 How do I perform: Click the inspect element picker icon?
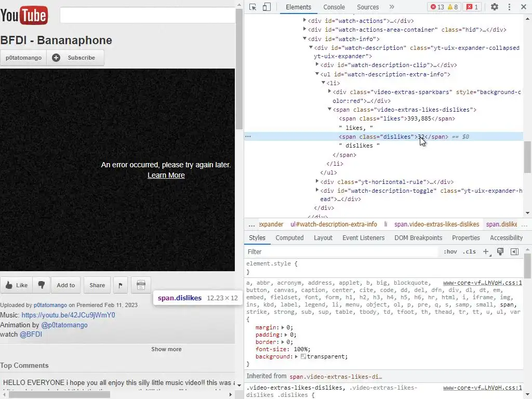tap(253, 7)
